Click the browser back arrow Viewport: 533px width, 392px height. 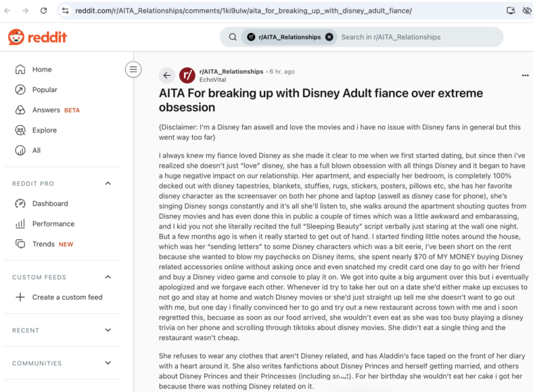[x=7, y=11]
